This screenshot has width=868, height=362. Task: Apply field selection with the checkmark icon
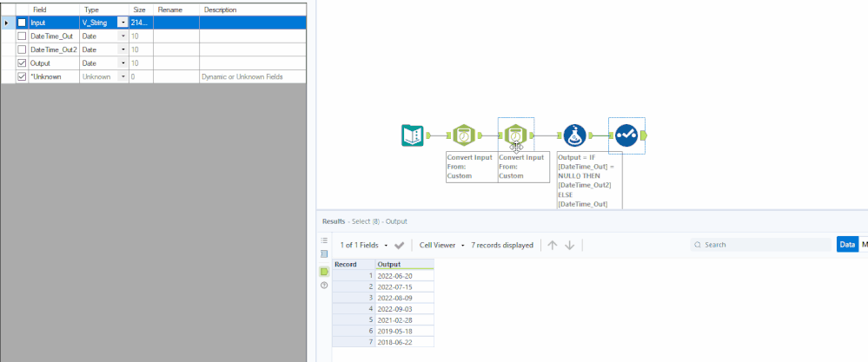(x=399, y=245)
